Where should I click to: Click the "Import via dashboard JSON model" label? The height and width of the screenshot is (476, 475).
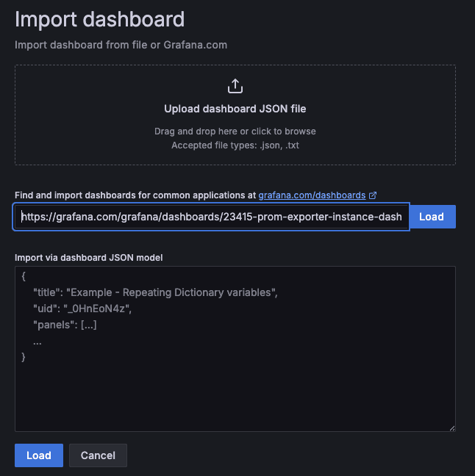pyautogui.click(x=88, y=257)
